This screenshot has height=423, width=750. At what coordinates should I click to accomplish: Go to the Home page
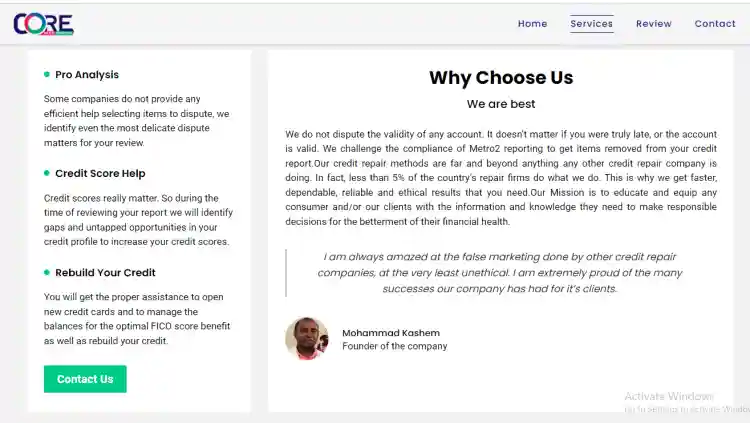point(532,24)
